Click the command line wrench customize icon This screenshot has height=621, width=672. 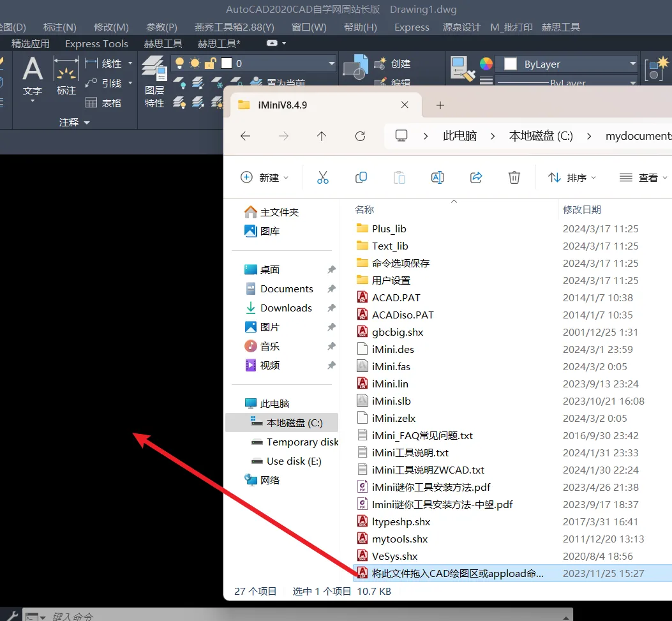coord(11,616)
